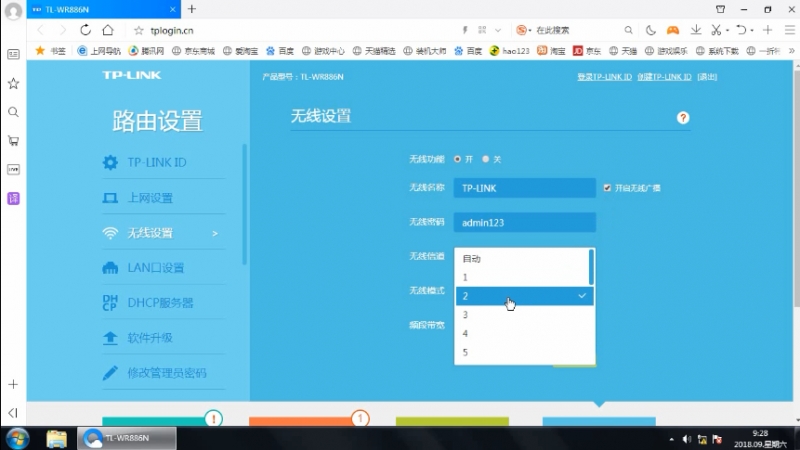Toggle the 开启无线广播 checkbox
This screenshot has width=800, height=450.
pyautogui.click(x=607, y=188)
